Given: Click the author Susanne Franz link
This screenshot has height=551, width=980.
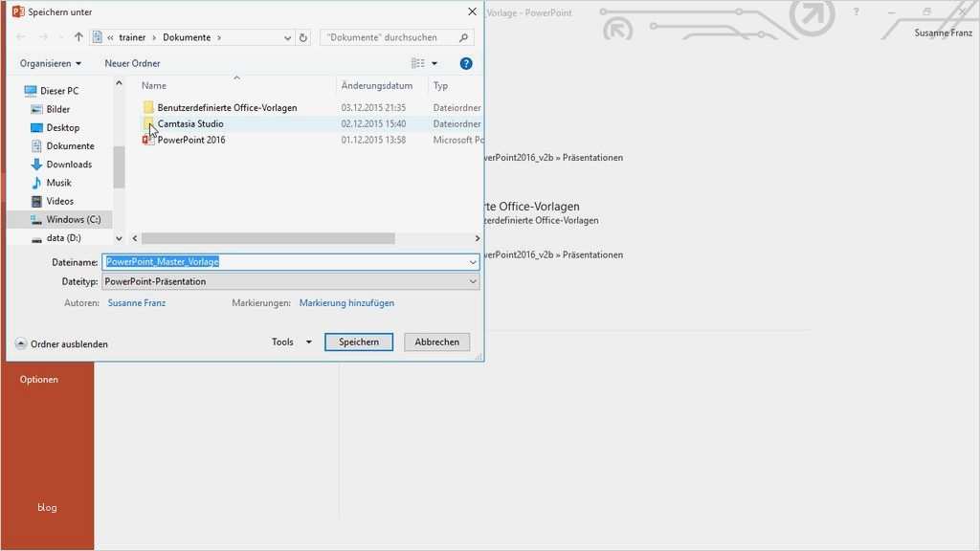Looking at the screenshot, I should [137, 303].
